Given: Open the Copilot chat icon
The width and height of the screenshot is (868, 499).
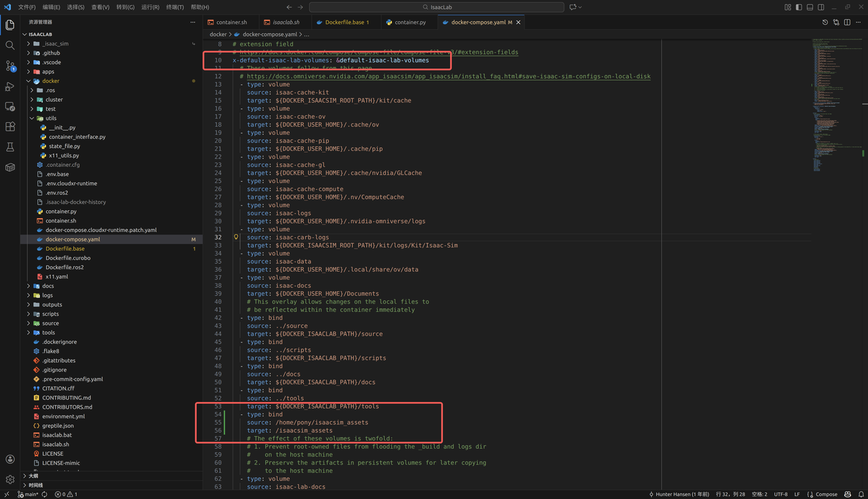Looking at the screenshot, I should pyautogui.click(x=573, y=7).
